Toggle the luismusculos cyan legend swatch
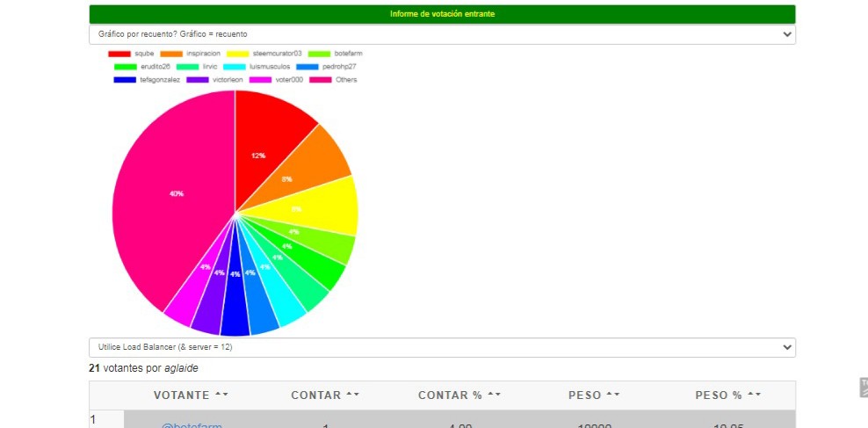The image size is (868, 428). pyautogui.click(x=235, y=67)
